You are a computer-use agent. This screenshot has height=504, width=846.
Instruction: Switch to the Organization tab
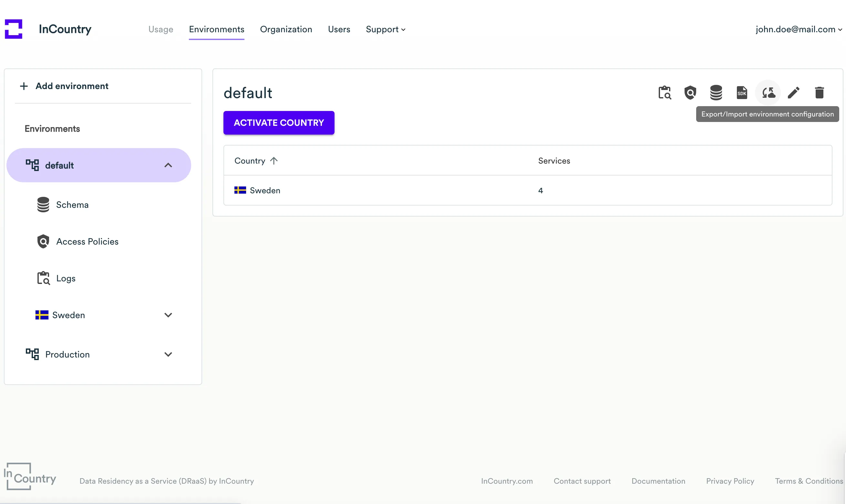pos(286,29)
